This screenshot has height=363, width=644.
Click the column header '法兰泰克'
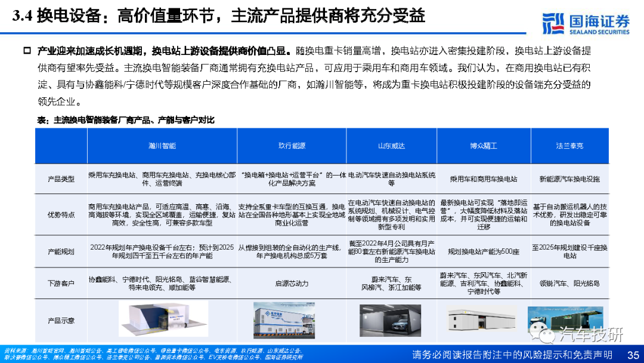pos(569,146)
